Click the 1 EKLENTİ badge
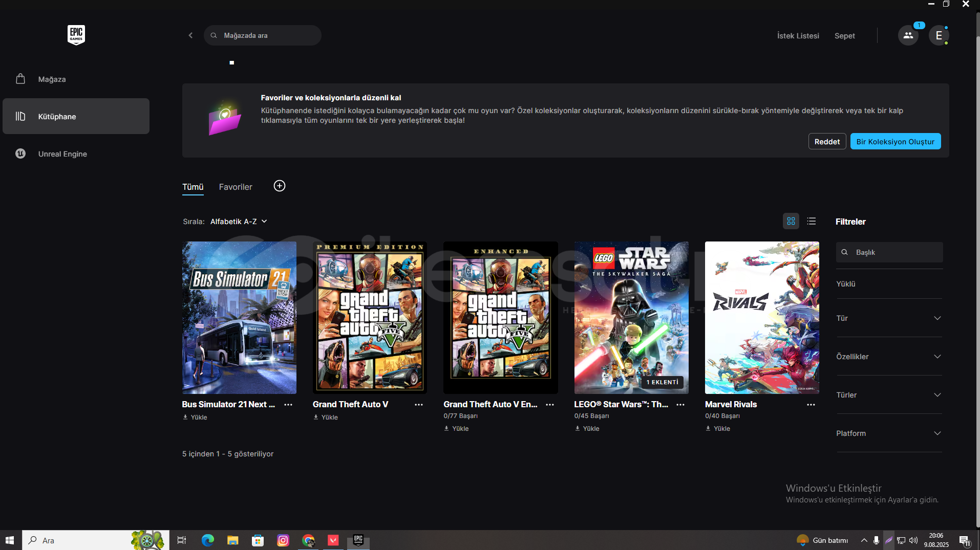The width and height of the screenshot is (980, 550). click(662, 382)
